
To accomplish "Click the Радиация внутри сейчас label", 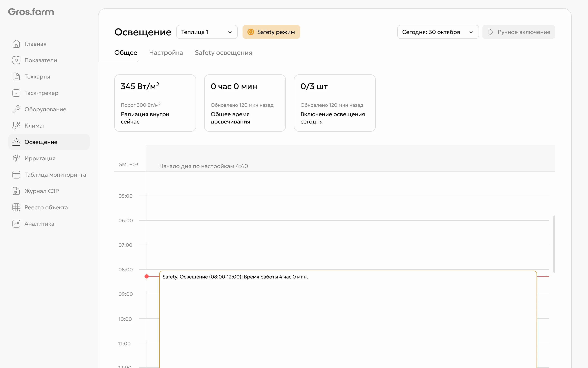I will click(145, 118).
